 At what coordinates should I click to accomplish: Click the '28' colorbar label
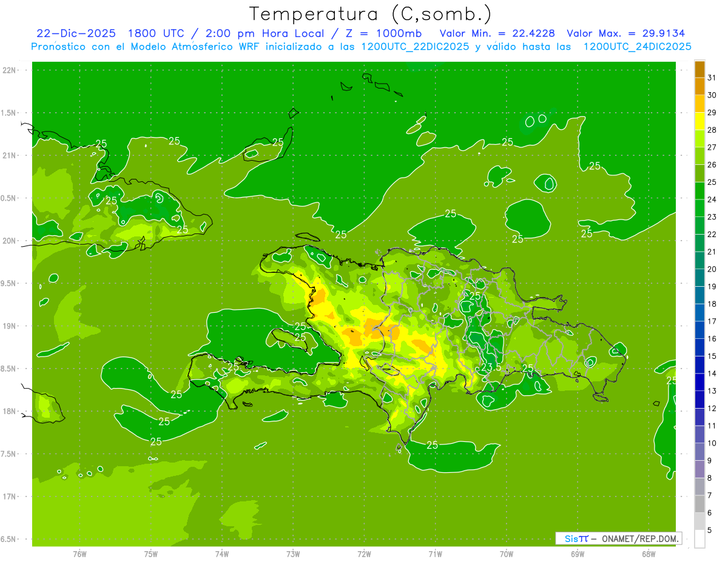click(x=712, y=130)
